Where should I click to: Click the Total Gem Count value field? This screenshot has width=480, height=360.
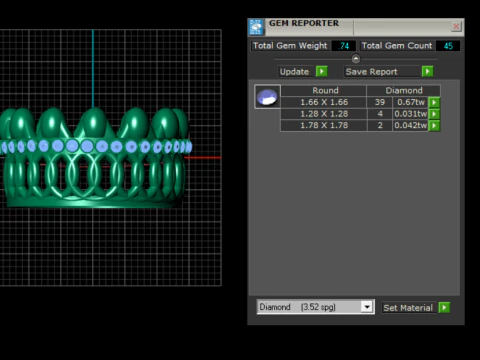coord(448,46)
